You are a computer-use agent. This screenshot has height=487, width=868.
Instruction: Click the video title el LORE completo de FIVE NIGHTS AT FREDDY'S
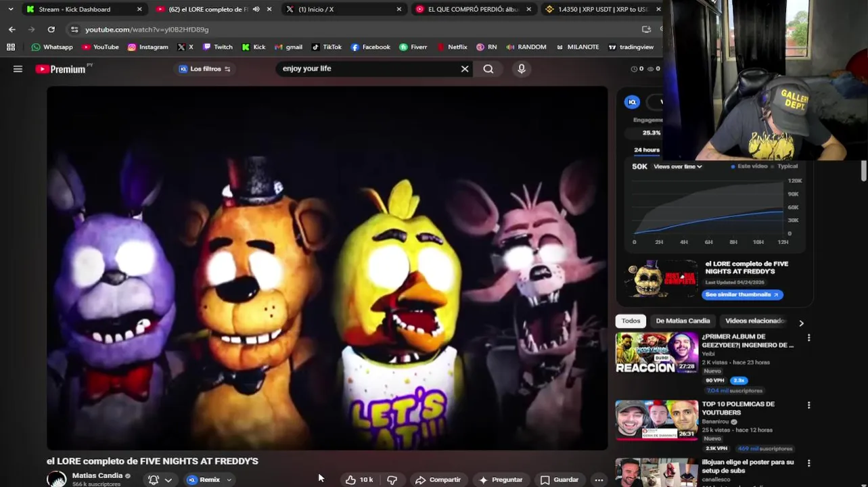[152, 461]
